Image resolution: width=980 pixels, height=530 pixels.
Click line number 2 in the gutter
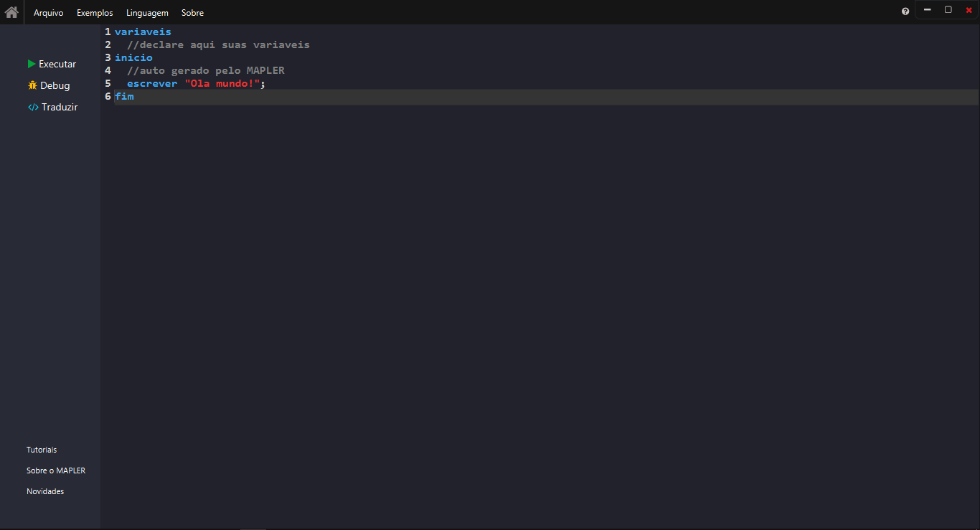108,44
